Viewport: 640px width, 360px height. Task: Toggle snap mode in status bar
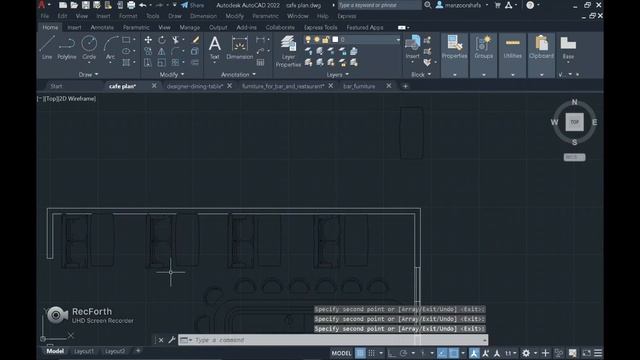(371, 353)
